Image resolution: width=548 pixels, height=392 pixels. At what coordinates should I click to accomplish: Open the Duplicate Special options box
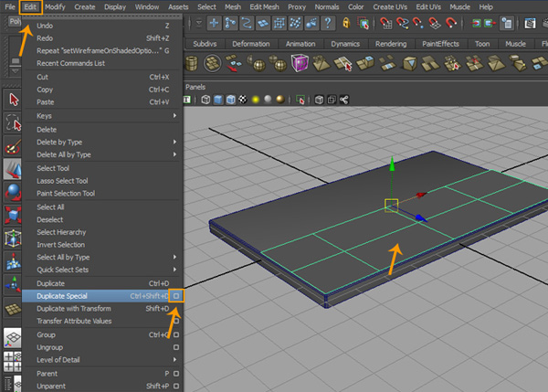point(177,296)
